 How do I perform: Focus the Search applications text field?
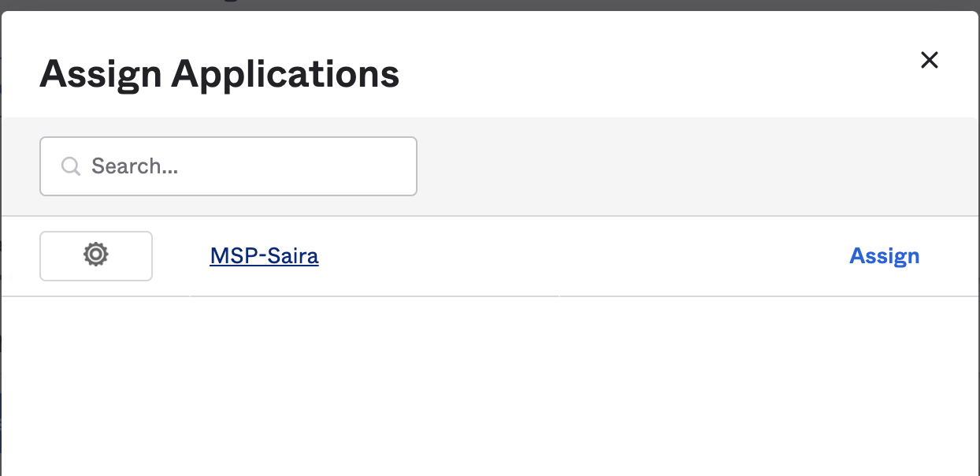coord(236,166)
